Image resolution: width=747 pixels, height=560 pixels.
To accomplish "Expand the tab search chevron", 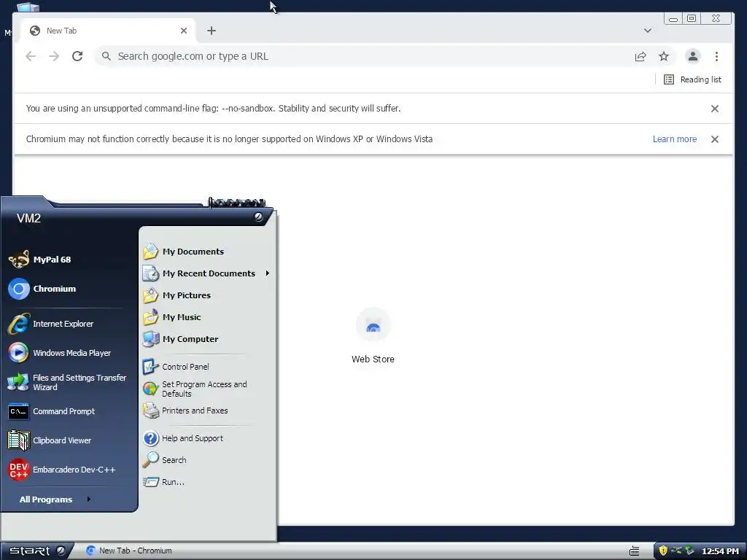I will (648, 31).
